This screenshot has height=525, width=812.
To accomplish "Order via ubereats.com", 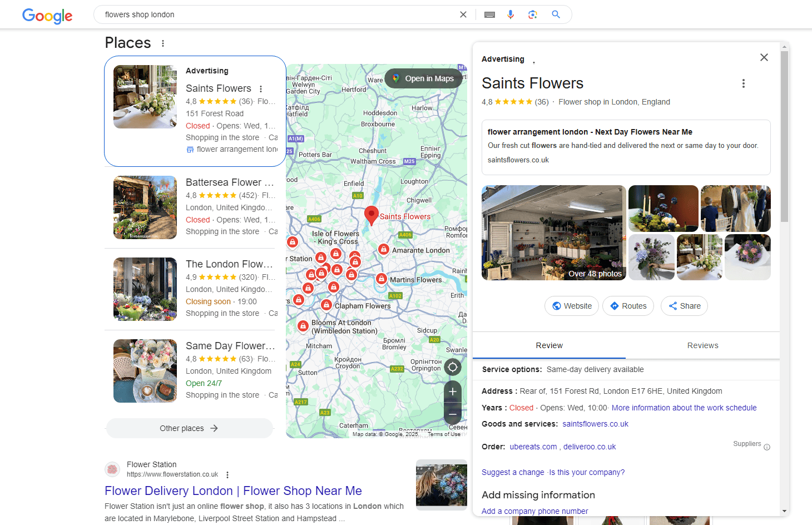I will pos(533,447).
